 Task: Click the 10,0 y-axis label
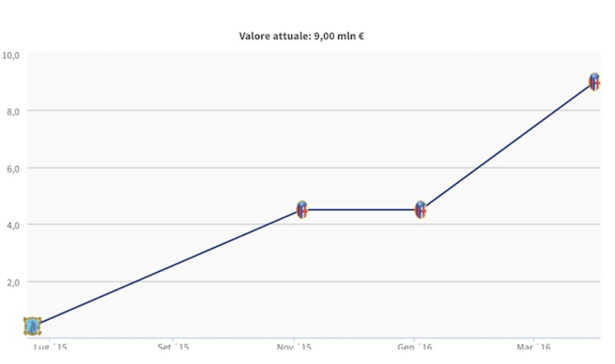(x=10, y=55)
